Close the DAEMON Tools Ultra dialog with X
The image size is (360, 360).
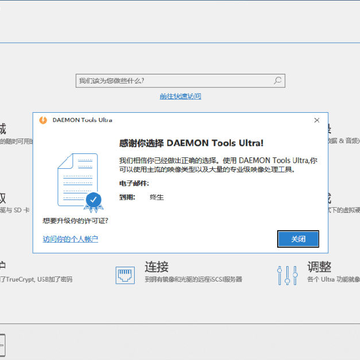pyautogui.click(x=317, y=120)
